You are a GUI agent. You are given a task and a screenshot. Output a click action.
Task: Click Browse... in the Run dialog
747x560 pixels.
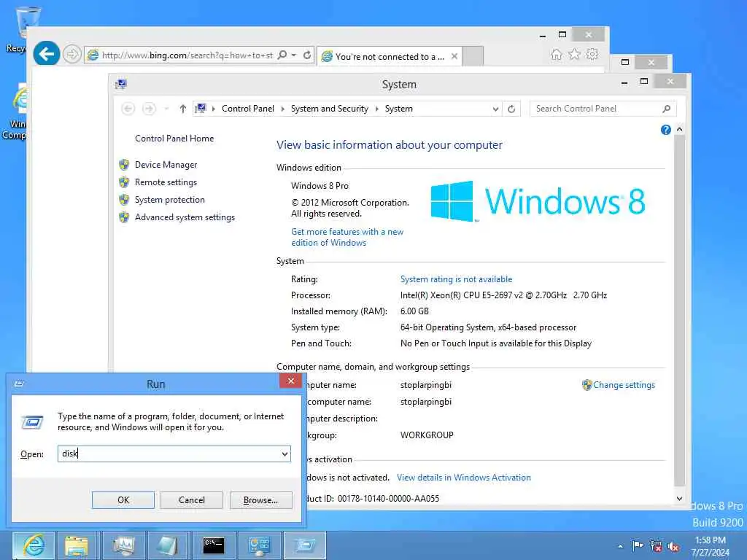(x=260, y=500)
